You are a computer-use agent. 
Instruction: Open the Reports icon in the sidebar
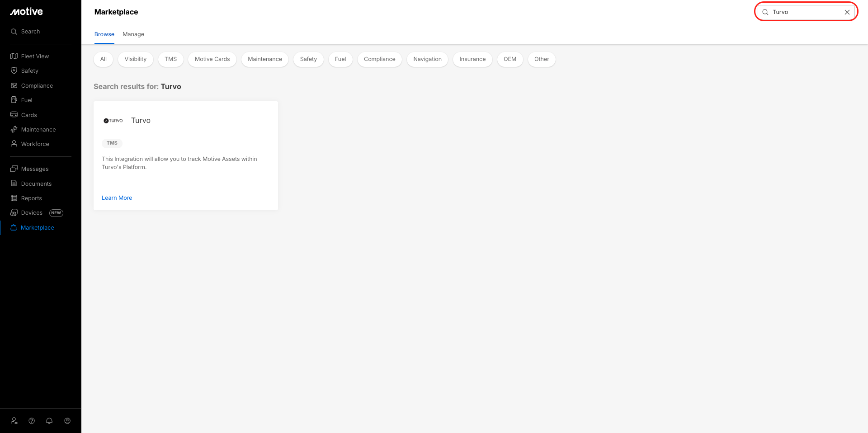click(x=14, y=198)
